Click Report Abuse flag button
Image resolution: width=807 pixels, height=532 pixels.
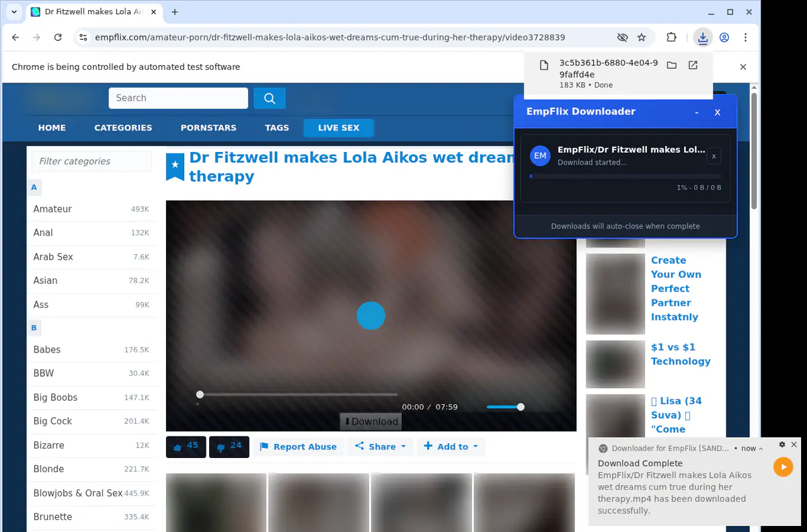click(298, 447)
